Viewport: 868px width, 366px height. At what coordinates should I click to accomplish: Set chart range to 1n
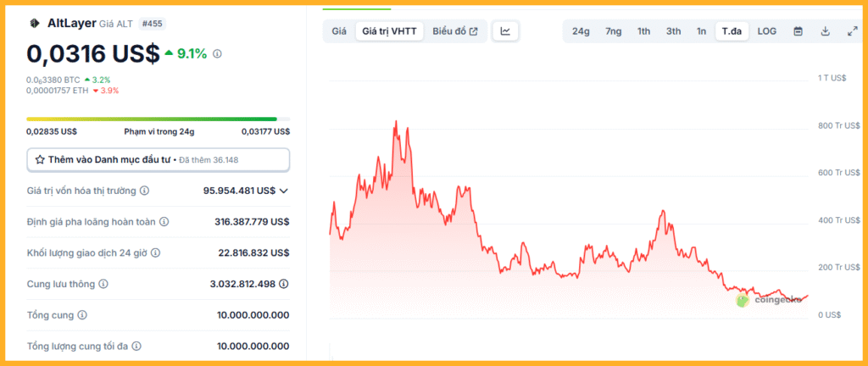701,31
